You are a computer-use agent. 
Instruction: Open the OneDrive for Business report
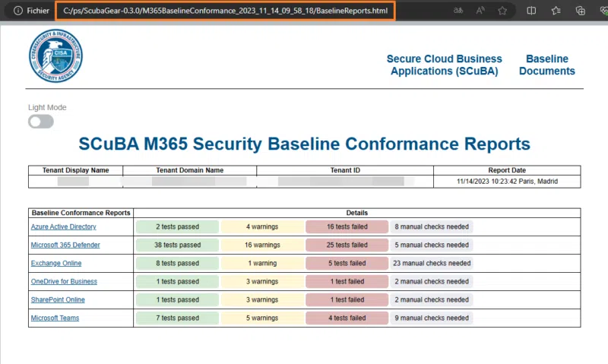64,282
